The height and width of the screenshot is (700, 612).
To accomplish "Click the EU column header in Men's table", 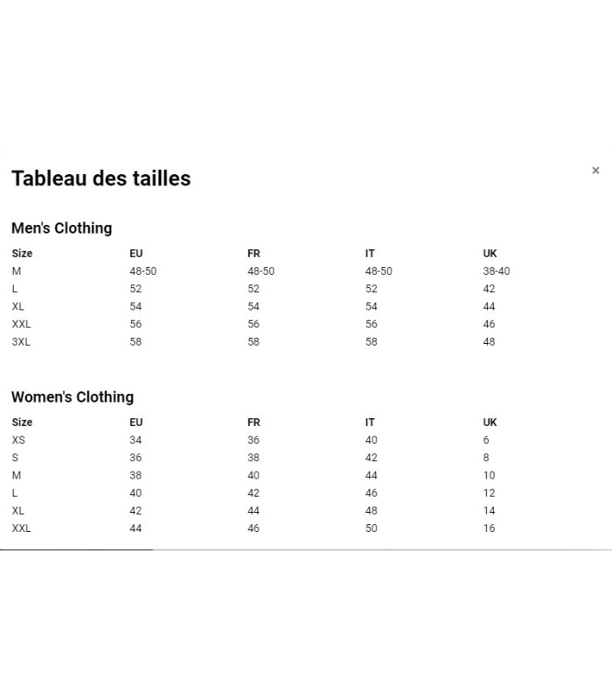I will [136, 254].
